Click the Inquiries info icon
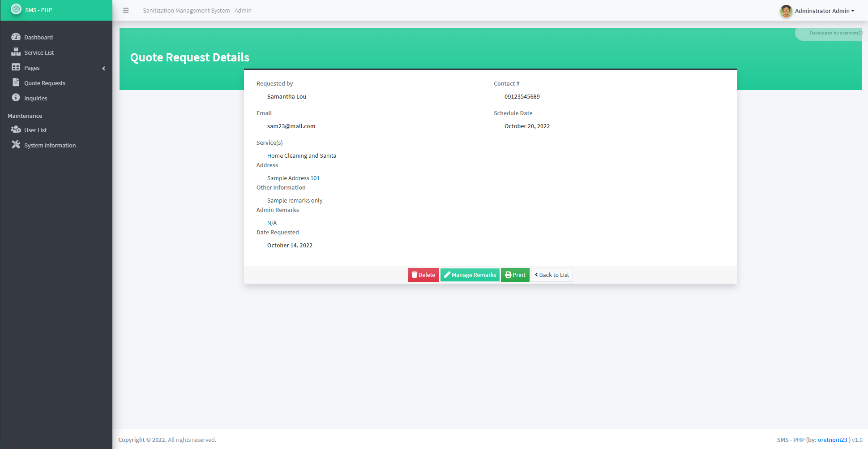 tap(16, 98)
